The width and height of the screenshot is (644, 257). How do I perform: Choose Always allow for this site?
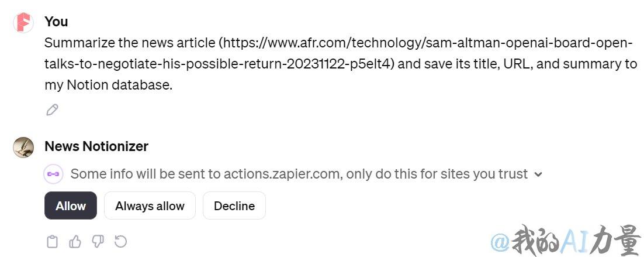[x=150, y=205]
